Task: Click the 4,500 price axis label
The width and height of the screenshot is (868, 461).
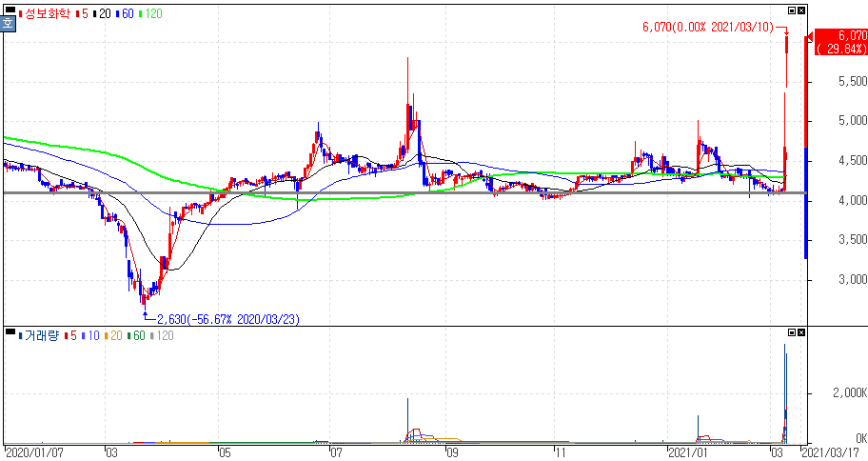Action: (853, 161)
